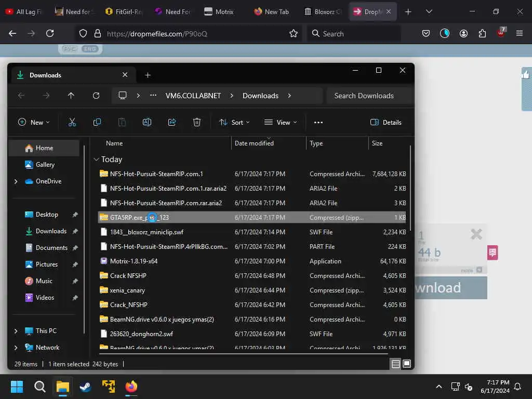Select the xenia_canary zip file
Screen dimensions: 532x399
(252, 290)
